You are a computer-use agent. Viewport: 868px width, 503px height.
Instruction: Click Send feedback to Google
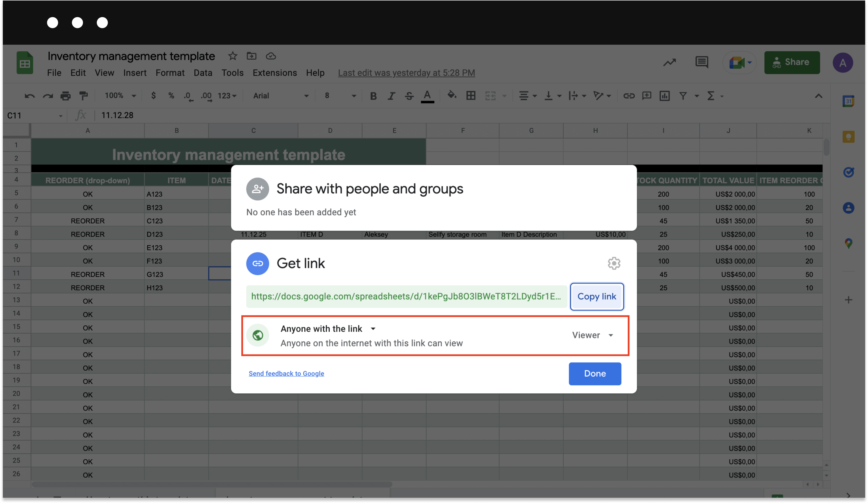point(286,373)
